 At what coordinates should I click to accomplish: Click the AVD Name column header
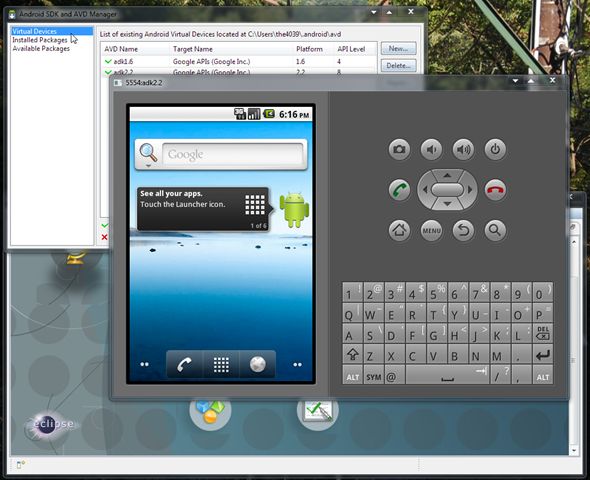point(135,49)
